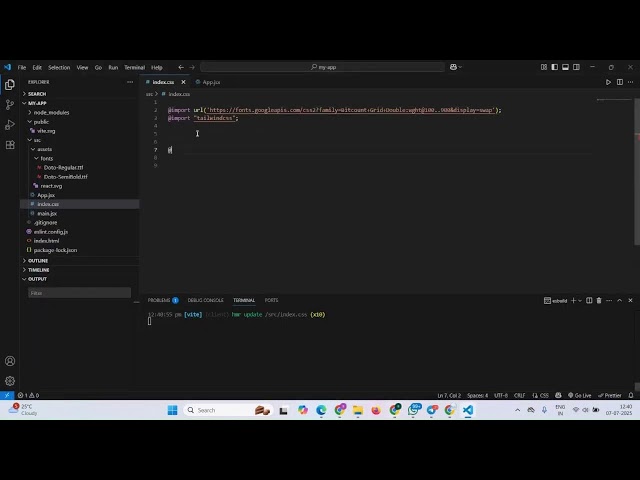Open the Selection menu

[x=59, y=67]
